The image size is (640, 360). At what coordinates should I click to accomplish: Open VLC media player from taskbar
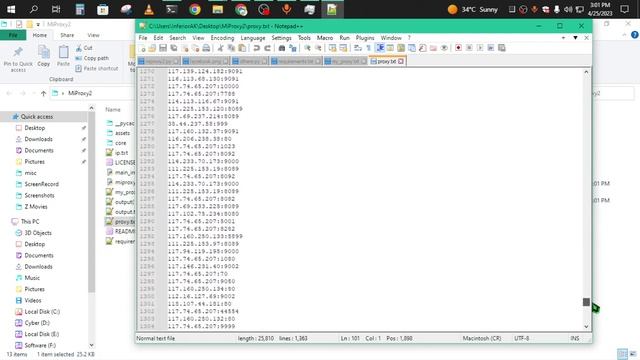pos(149,9)
